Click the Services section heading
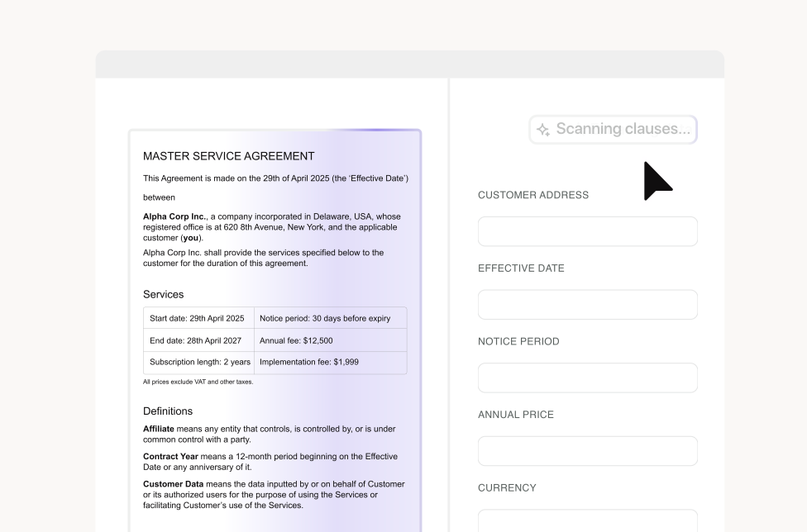This screenshot has width=807, height=532. point(163,295)
